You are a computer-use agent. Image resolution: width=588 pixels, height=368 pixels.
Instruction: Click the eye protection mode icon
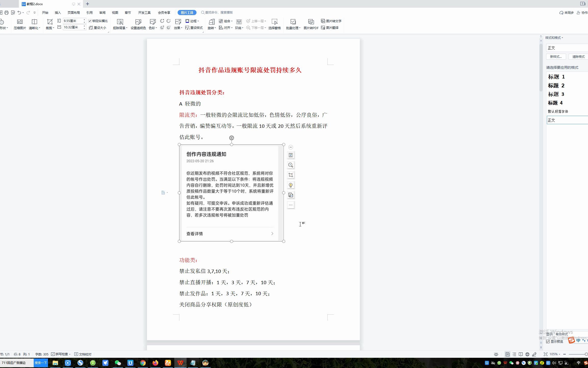[x=496, y=354]
